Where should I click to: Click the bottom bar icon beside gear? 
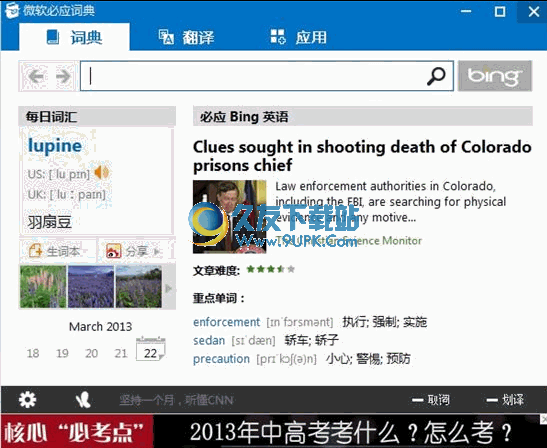tap(83, 400)
